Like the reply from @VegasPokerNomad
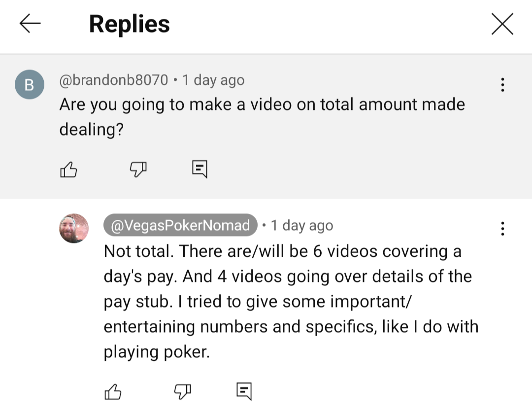The height and width of the screenshot is (414, 532). [113, 391]
